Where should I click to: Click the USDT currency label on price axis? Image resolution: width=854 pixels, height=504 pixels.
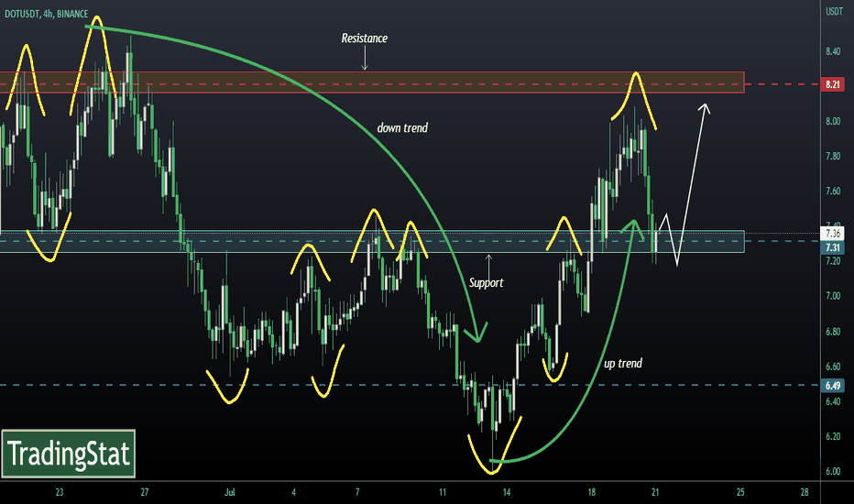(x=834, y=11)
